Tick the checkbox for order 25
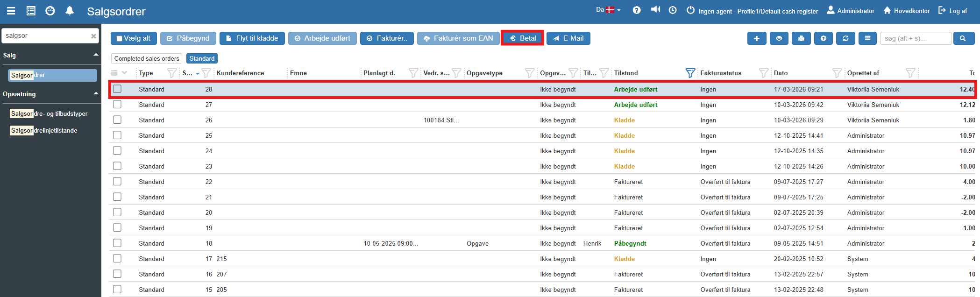Viewport: 980px width, 297px height. tap(117, 135)
